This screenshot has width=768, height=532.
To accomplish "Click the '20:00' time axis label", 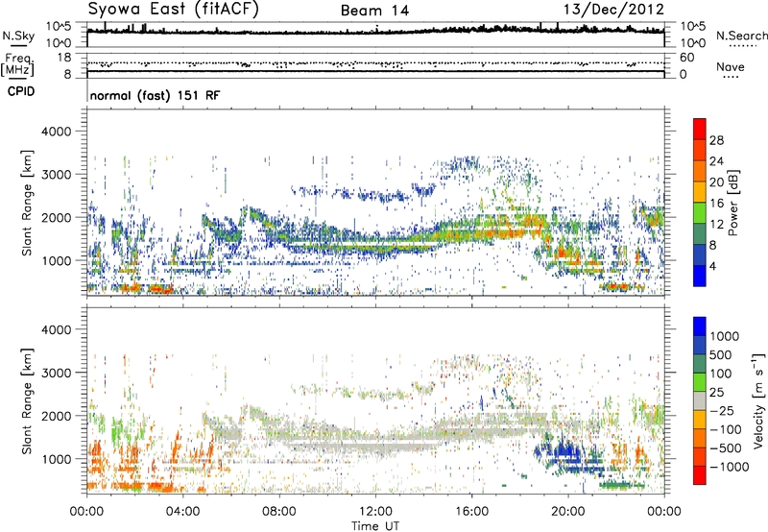I will click(568, 512).
